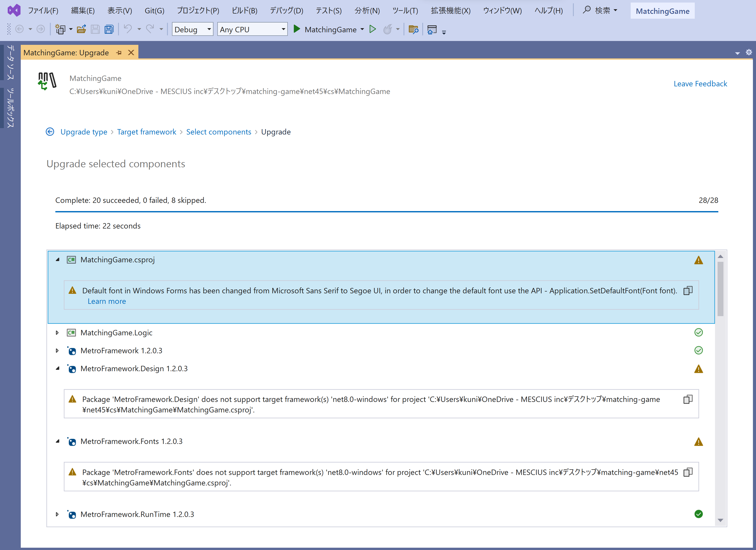756x550 pixels.
Task: Click the 検索 search box
Action: coord(600,10)
